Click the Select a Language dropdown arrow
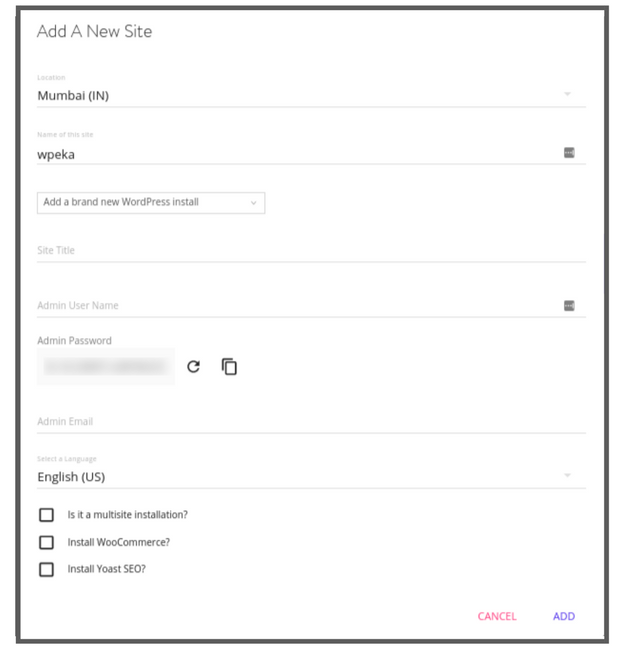 [567, 476]
